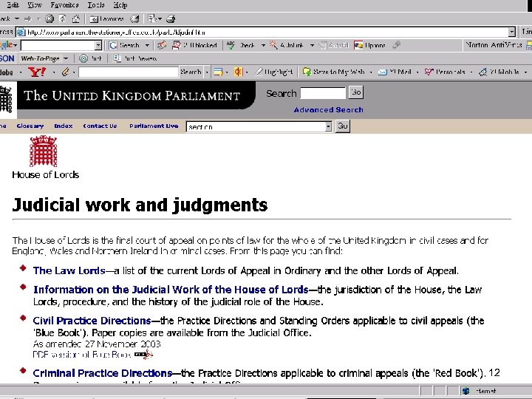Open PDF version of Blue Book
This screenshot has height=399, width=532.
[82, 355]
